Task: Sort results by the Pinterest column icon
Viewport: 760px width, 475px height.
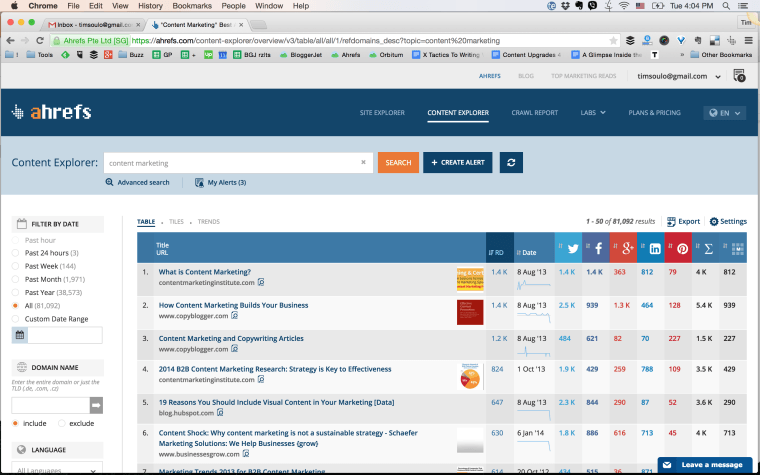Action: coord(682,249)
